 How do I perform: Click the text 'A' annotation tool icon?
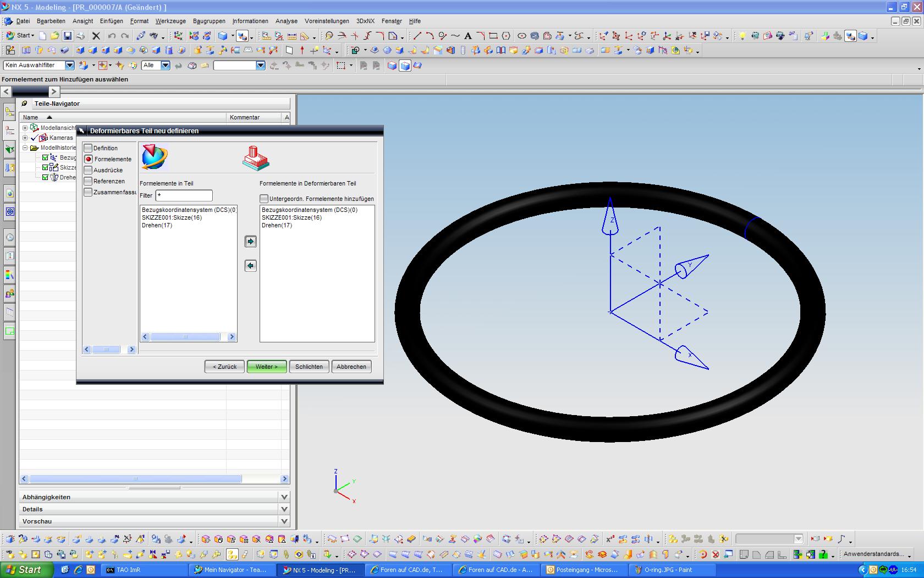(x=468, y=36)
